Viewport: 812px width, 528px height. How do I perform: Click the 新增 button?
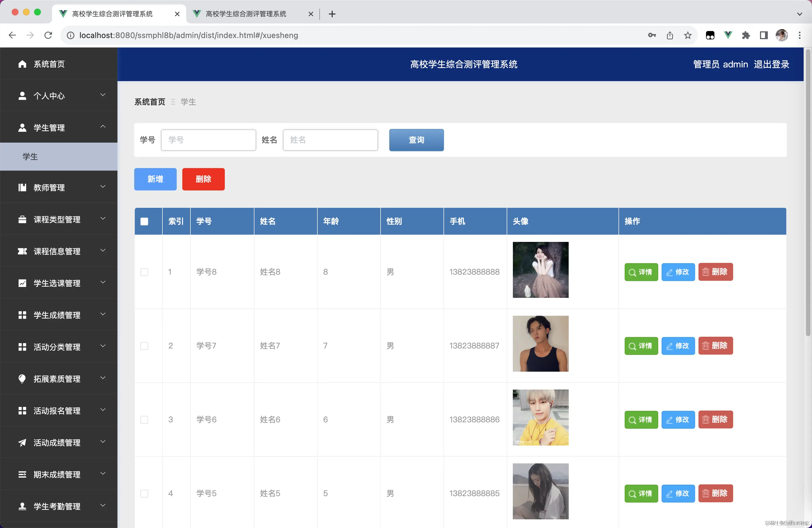tap(155, 179)
